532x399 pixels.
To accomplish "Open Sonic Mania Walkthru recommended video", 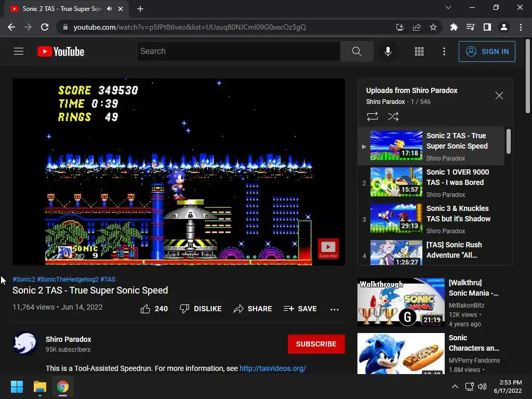I will (401, 302).
